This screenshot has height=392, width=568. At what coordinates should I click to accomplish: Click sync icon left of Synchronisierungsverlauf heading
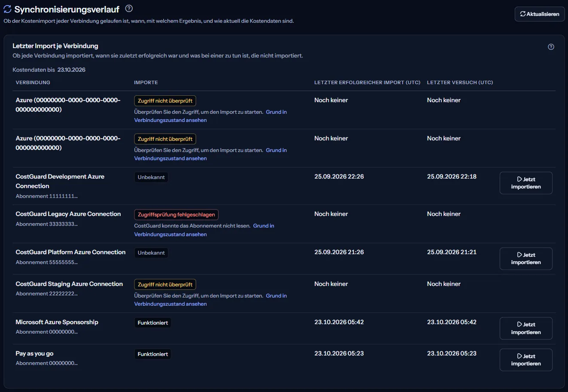(7, 9)
